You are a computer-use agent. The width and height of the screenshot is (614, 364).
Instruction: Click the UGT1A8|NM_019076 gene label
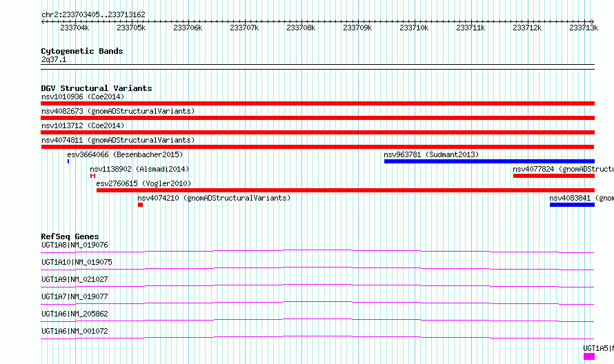pyautogui.click(x=75, y=245)
